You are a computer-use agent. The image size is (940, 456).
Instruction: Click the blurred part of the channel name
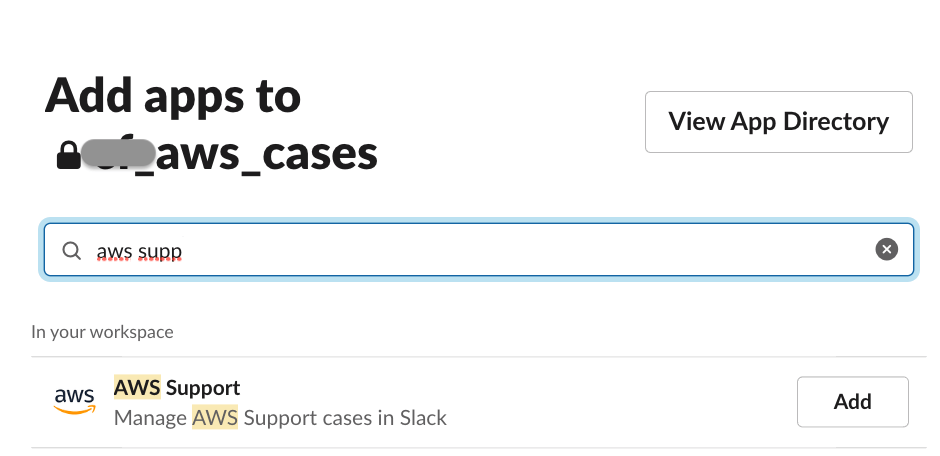(x=118, y=155)
